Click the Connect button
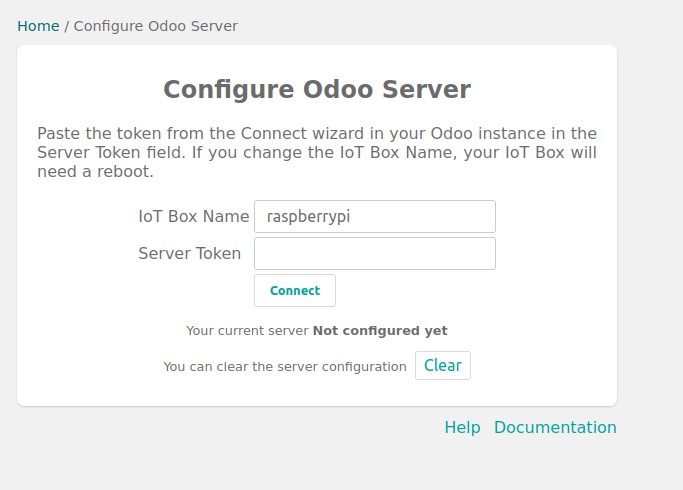 coord(295,291)
